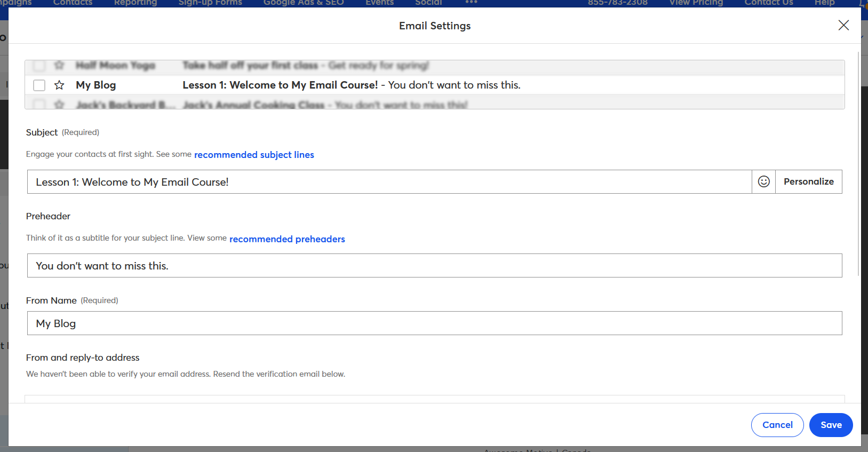This screenshot has height=452, width=868.
Task: Click the dialog vertical scrollbar
Action: coord(858,163)
